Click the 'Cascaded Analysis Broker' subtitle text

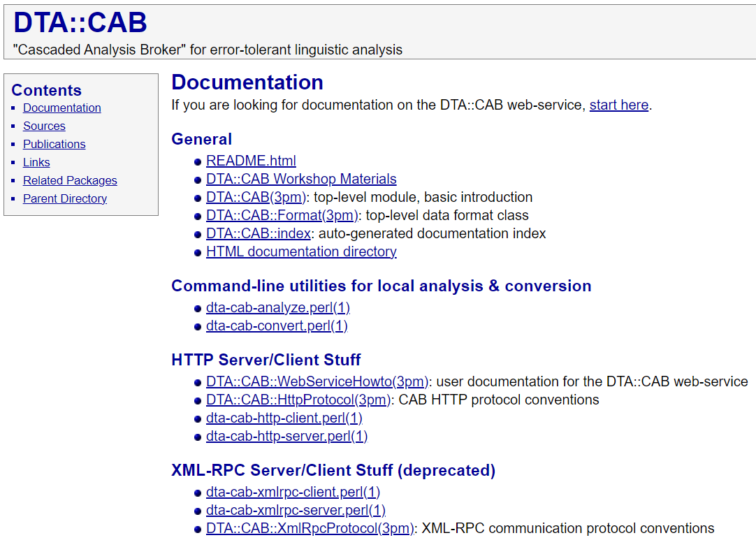[x=208, y=50]
